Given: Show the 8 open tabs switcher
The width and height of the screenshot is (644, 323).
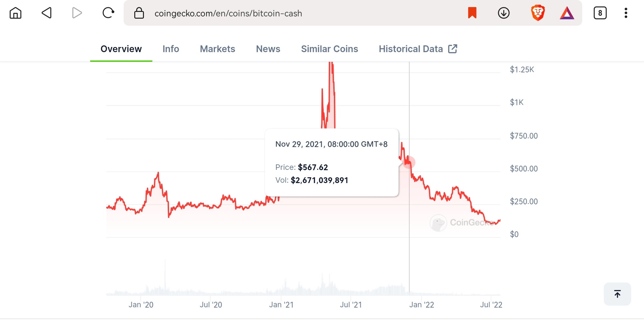Looking at the screenshot, I should pyautogui.click(x=600, y=13).
